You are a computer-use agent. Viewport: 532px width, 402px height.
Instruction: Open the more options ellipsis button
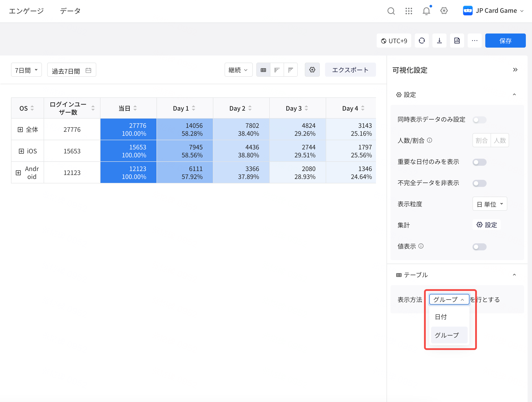point(474,41)
